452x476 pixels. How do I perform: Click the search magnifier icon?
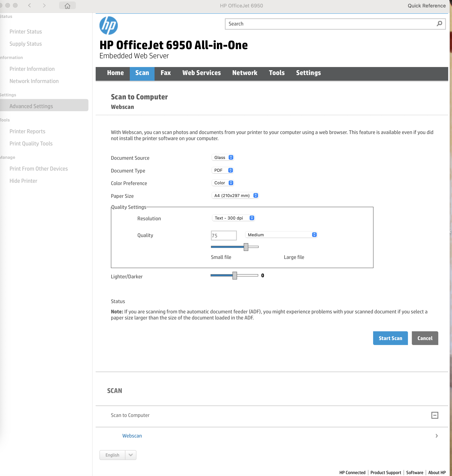439,24
